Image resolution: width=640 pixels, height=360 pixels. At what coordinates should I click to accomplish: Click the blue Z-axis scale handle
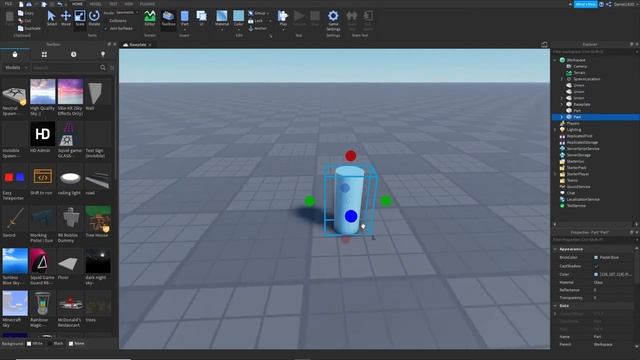click(x=351, y=216)
